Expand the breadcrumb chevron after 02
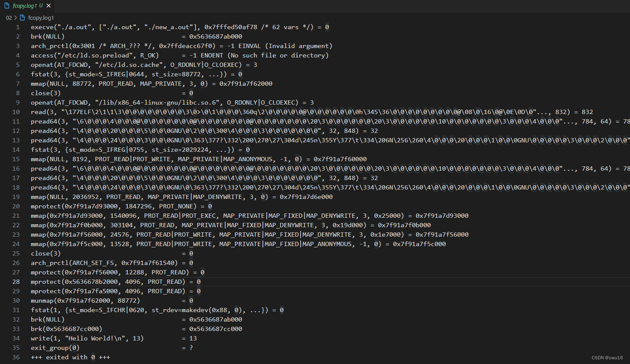The image size is (630, 364). tap(15, 18)
